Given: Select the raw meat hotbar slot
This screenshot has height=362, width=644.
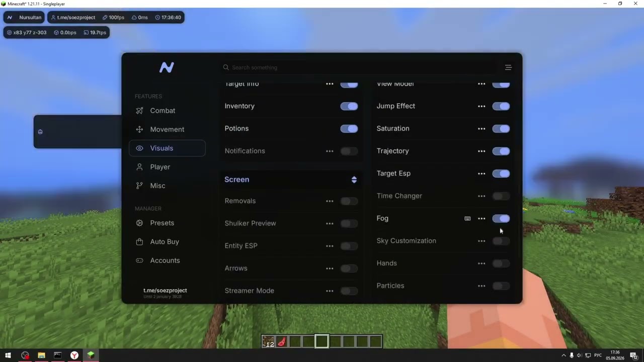Looking at the screenshot, I should [282, 342].
